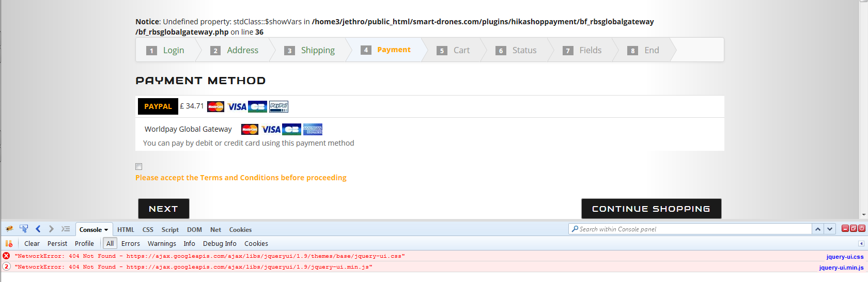Click the Terms and Conditions warning text
The image size is (868, 282).
point(241,178)
